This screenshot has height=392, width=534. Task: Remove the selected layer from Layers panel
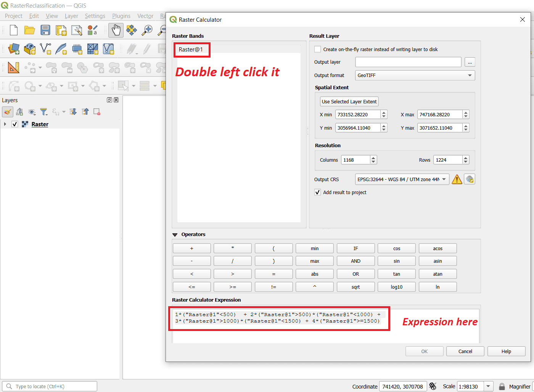click(x=96, y=111)
